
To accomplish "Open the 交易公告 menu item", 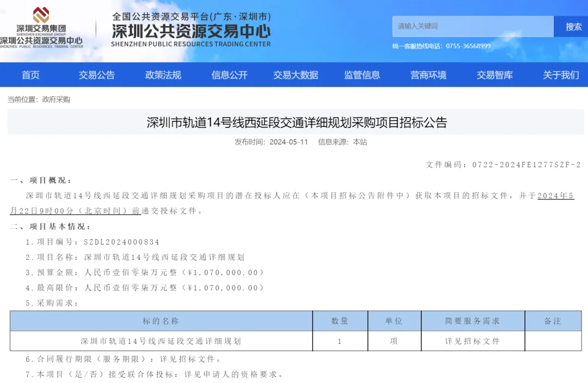I will click(97, 75).
